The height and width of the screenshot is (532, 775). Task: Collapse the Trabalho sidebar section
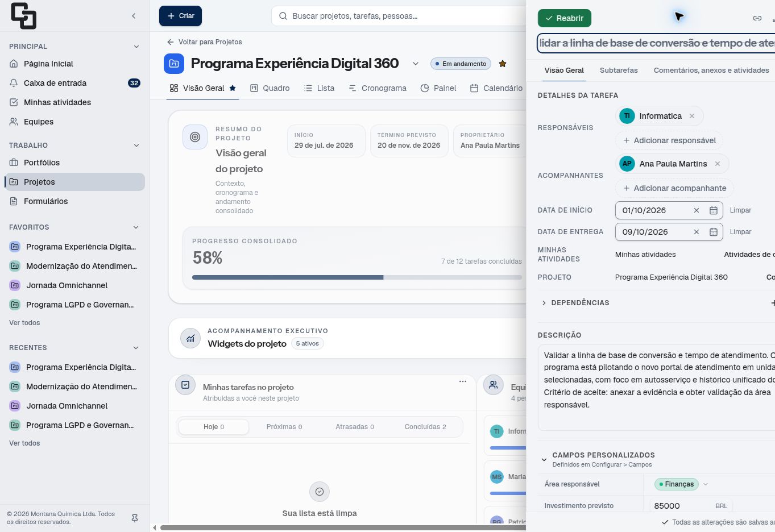click(136, 146)
